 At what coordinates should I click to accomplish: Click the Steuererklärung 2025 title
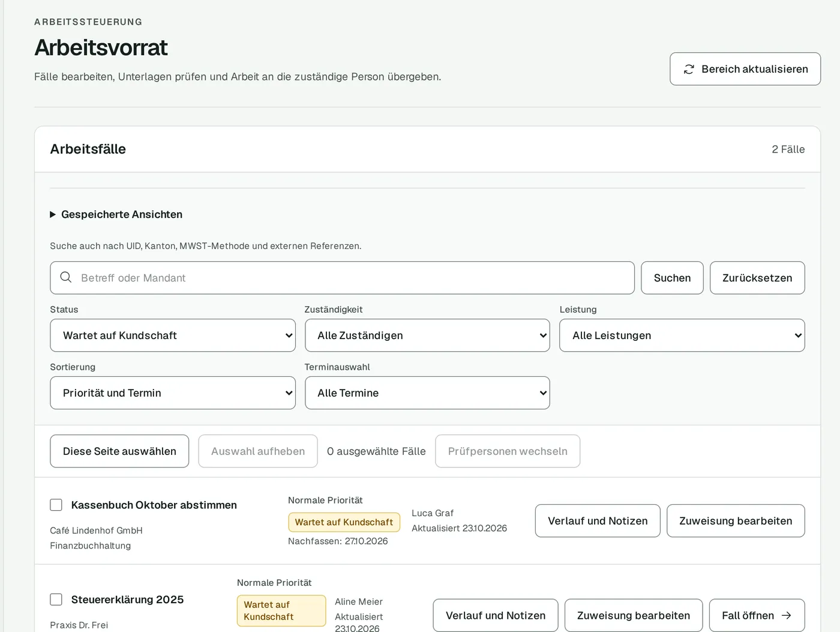tap(127, 599)
